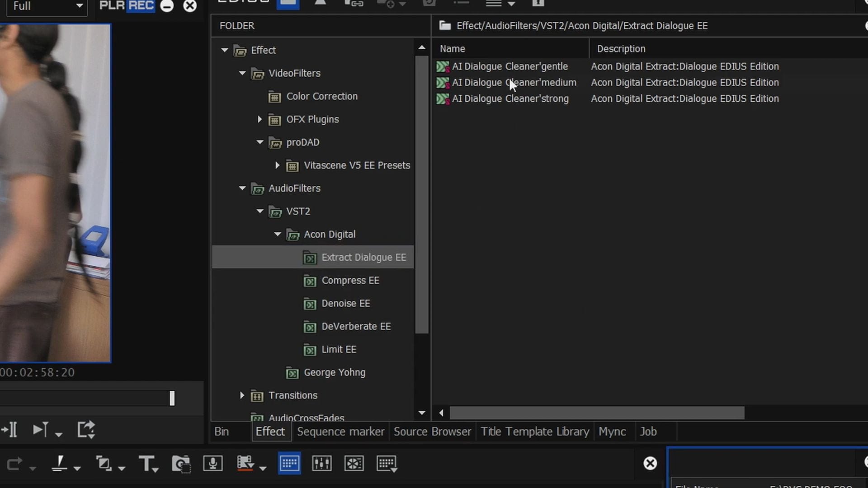Open the Create Title tool

click(146, 464)
